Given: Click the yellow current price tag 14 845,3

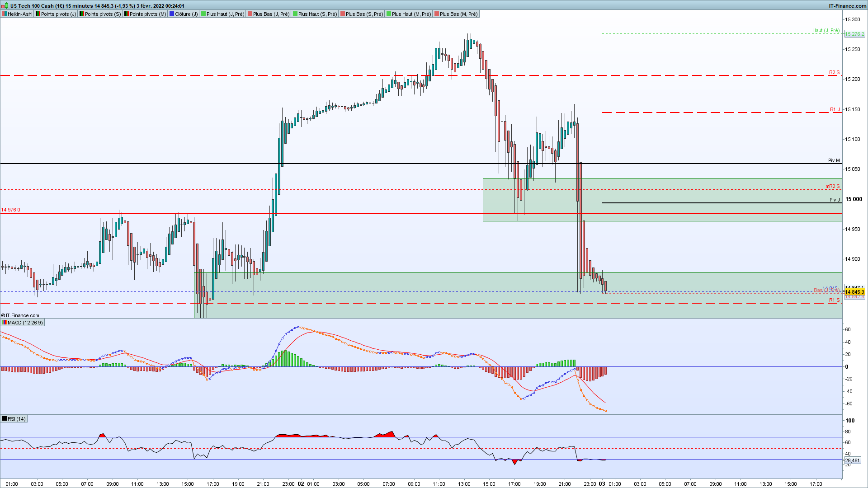Looking at the screenshot, I should (x=854, y=292).
